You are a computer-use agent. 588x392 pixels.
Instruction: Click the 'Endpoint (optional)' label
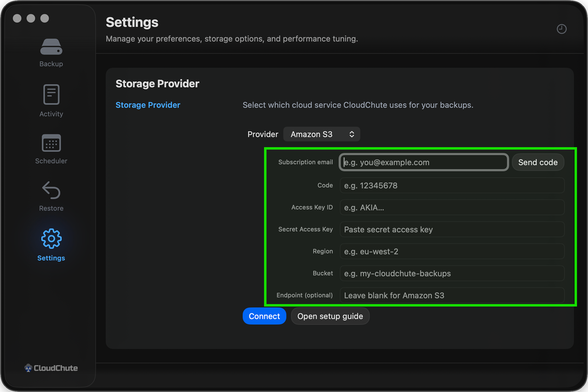point(304,295)
